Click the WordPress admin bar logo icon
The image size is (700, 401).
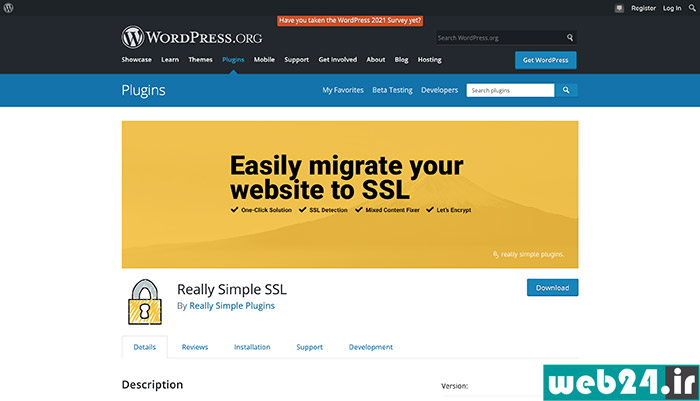[x=8, y=8]
